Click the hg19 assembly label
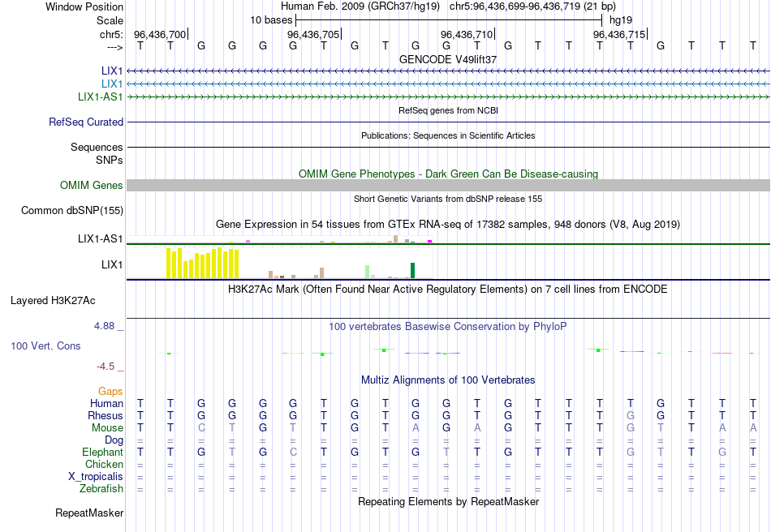 [x=621, y=20]
